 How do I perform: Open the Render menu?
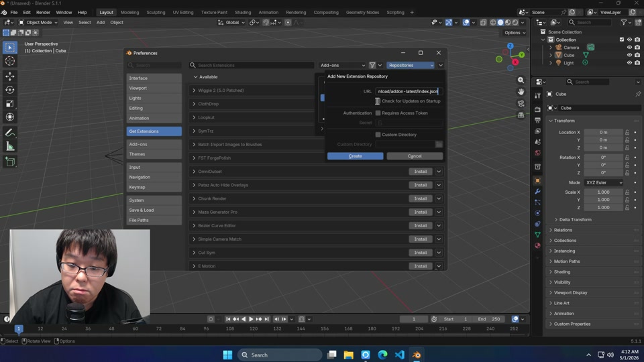click(x=43, y=12)
